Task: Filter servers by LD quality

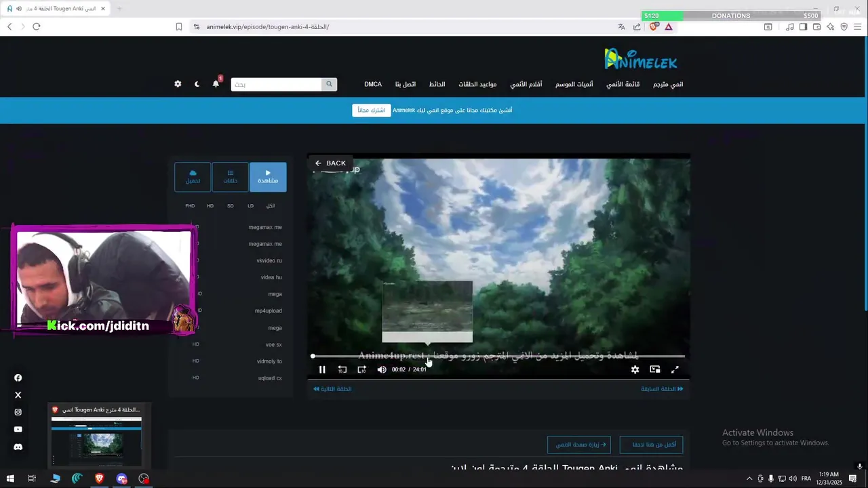Action: pyautogui.click(x=250, y=205)
